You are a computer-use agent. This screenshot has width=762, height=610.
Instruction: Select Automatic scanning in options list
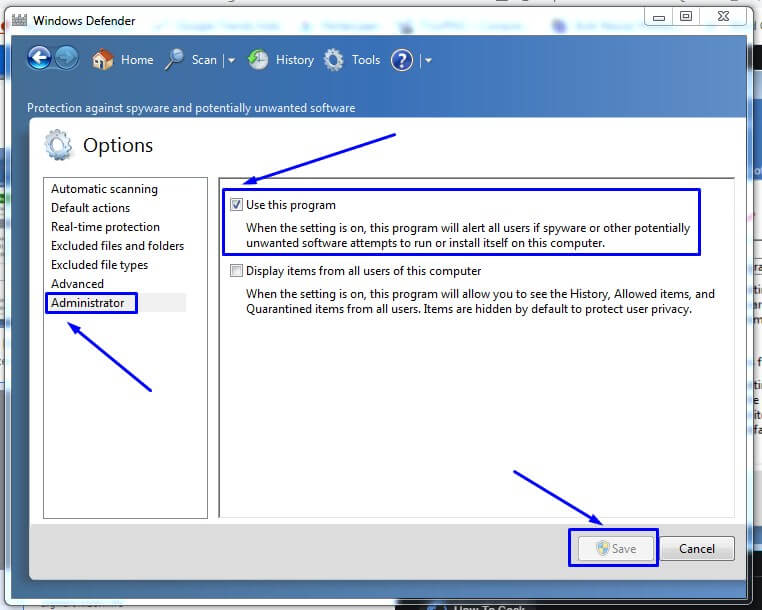(104, 189)
